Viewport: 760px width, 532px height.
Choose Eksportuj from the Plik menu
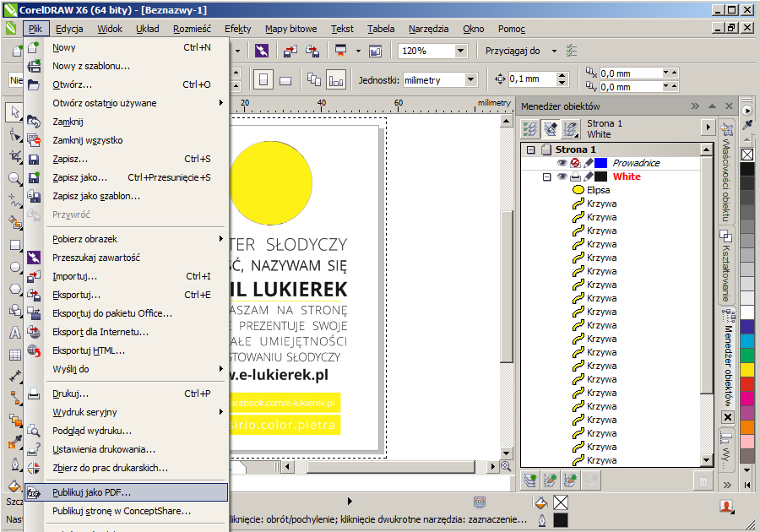[126, 295]
